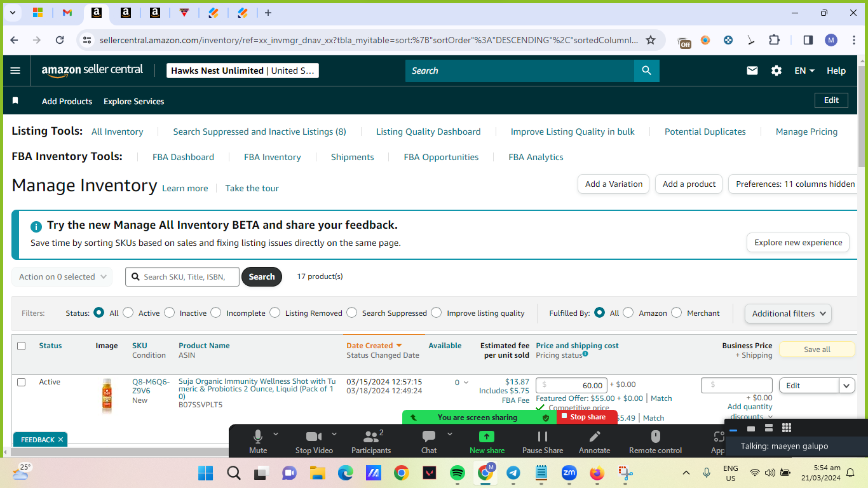The image size is (868, 488).
Task: Click Explore new experience button
Action: (798, 242)
